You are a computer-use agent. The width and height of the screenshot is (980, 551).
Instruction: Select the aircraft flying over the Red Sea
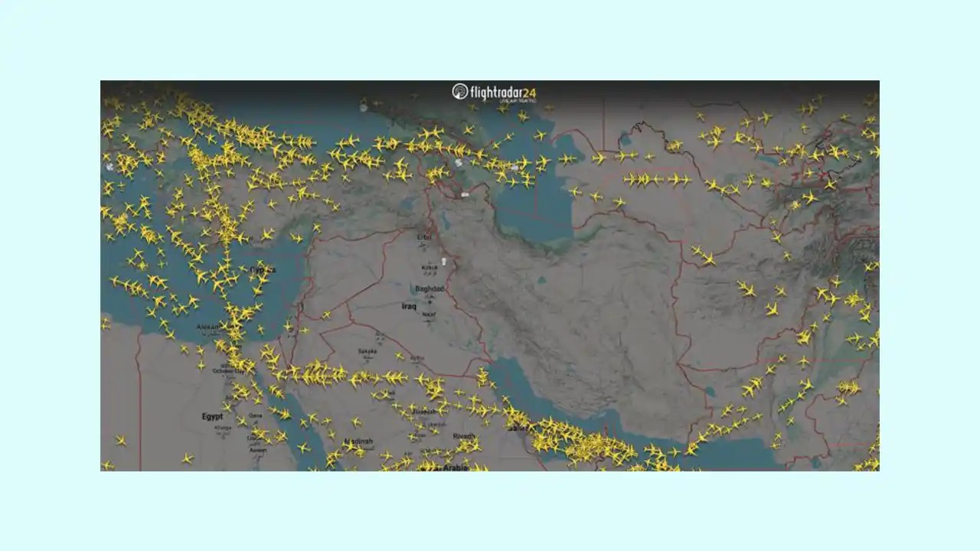[x=304, y=446]
